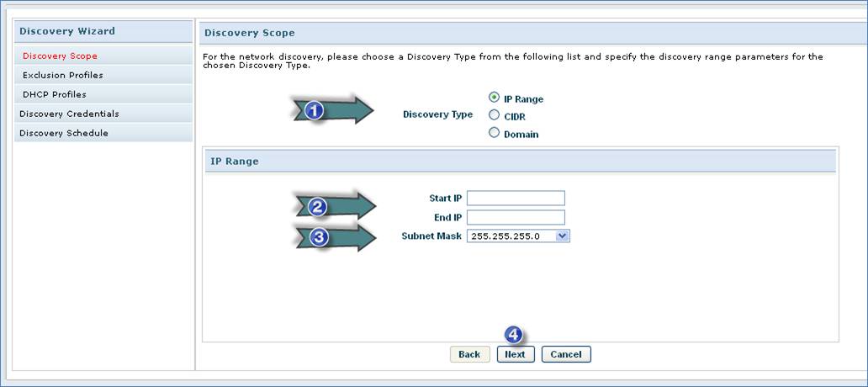Pick Domain as the discovery type
Viewport: 868px width, 387px height.
(495, 133)
